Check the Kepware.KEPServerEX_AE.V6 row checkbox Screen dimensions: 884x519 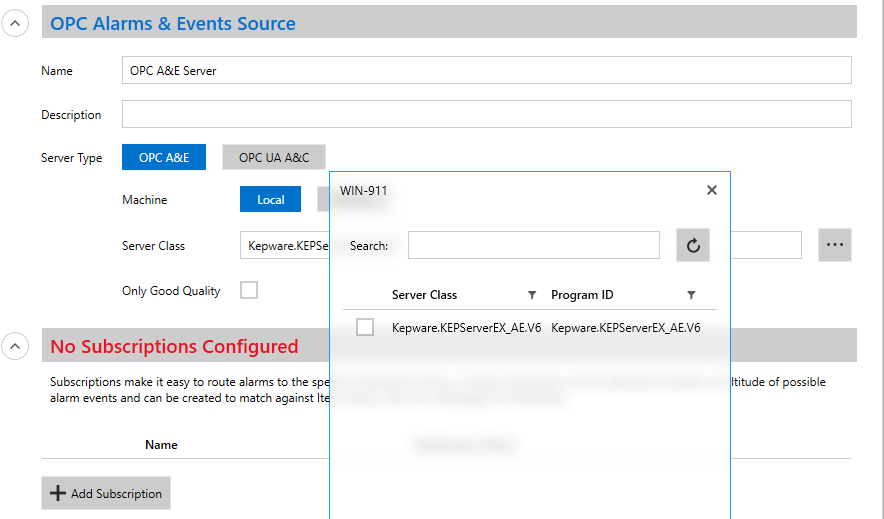click(x=365, y=327)
